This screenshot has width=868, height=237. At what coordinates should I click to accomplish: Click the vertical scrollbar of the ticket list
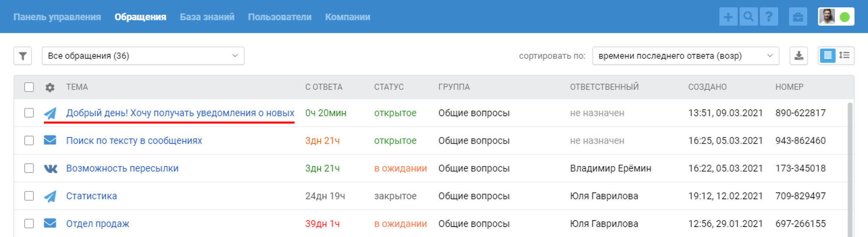(850, 169)
